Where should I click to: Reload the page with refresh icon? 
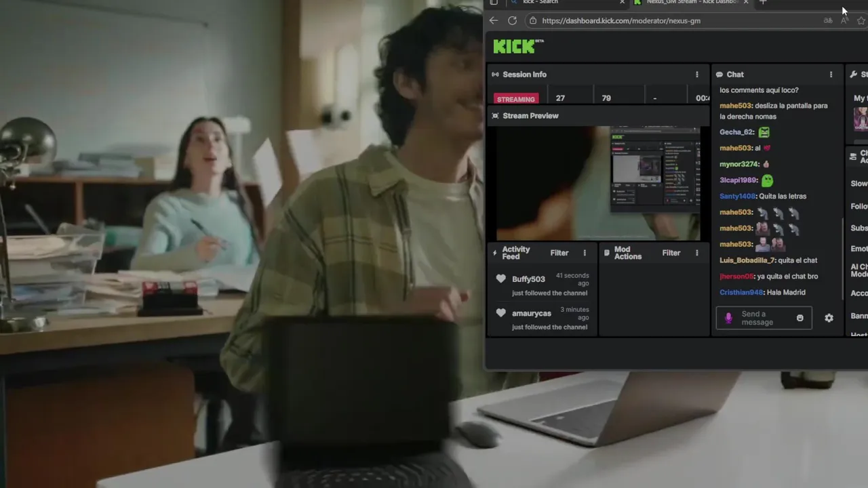pyautogui.click(x=512, y=20)
